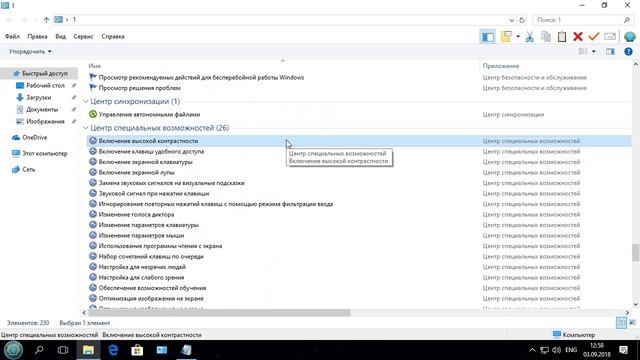The height and width of the screenshot is (360, 640).
Task: Toggle the navigation pane toolbar button
Action: point(487,37)
